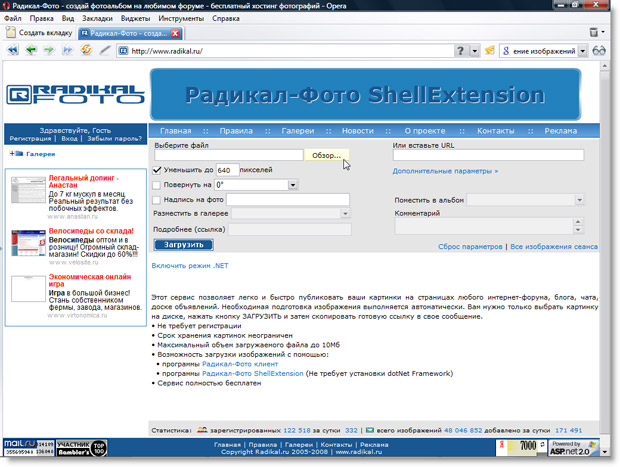Go back with the green back arrow
This screenshot has height=467, width=620.
click(x=31, y=50)
